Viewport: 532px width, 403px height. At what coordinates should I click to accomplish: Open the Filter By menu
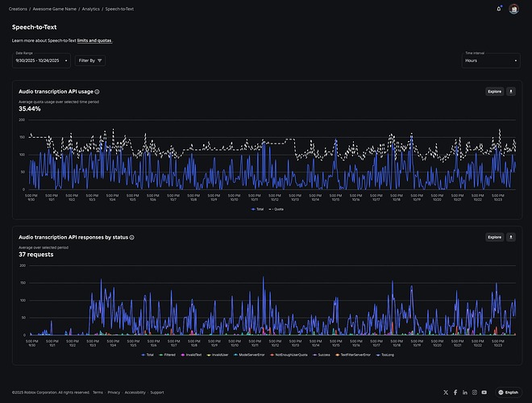click(90, 60)
